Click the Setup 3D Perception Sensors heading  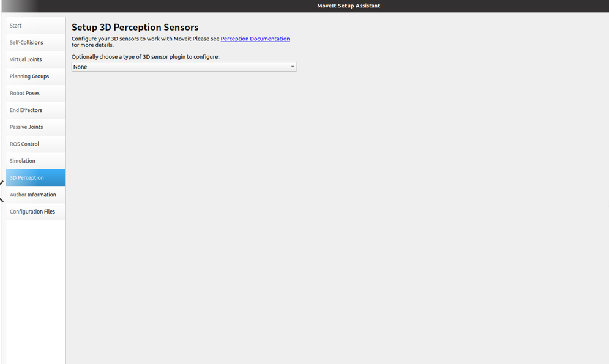[x=135, y=27]
